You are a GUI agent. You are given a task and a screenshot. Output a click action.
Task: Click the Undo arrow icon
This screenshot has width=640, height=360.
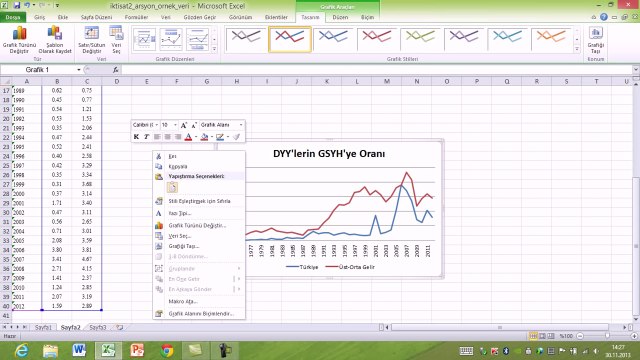(27, 5)
